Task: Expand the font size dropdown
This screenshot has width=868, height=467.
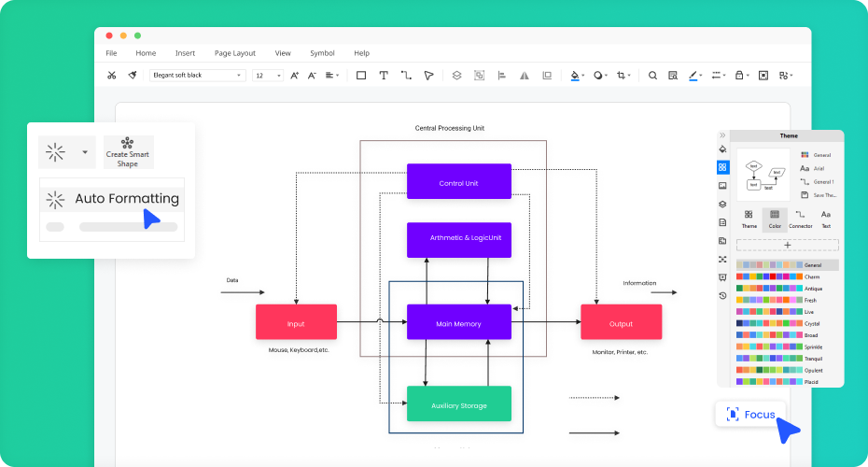Action: [x=268, y=76]
